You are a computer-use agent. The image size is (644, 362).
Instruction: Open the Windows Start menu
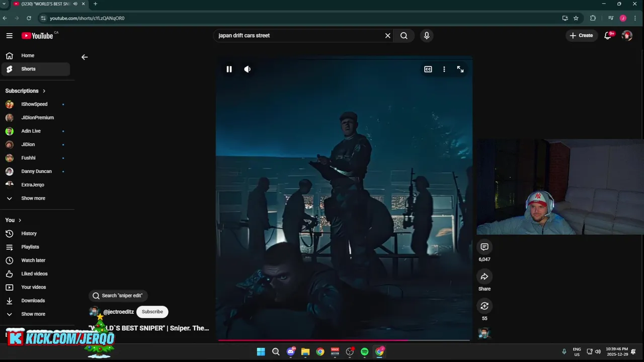pyautogui.click(x=261, y=352)
